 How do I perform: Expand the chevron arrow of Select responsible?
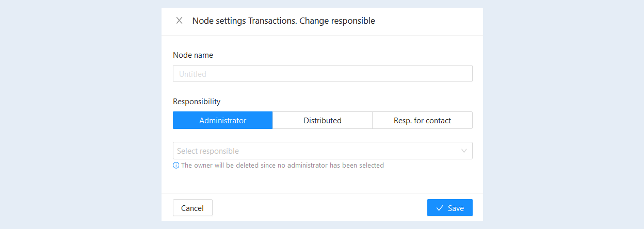(464, 151)
